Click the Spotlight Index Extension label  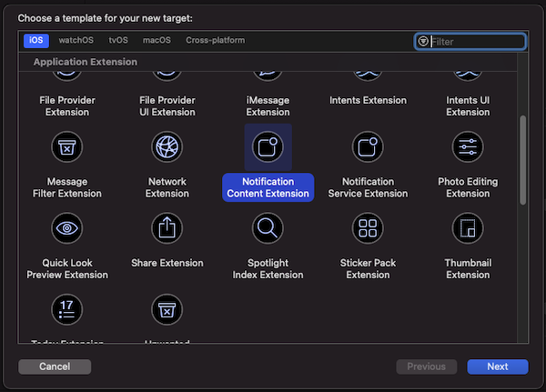tap(268, 268)
